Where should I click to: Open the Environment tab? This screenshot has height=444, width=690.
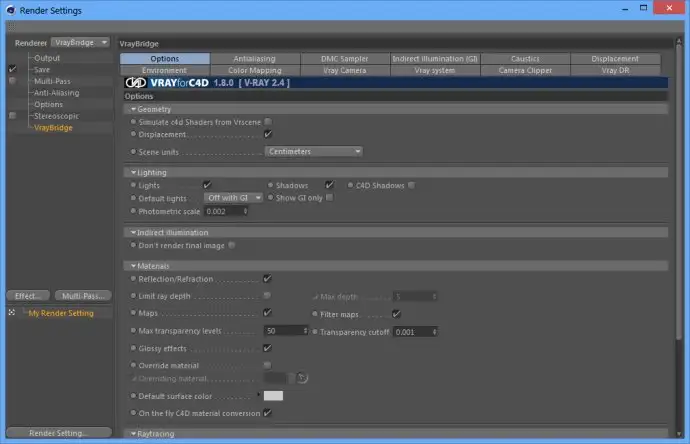point(165,70)
